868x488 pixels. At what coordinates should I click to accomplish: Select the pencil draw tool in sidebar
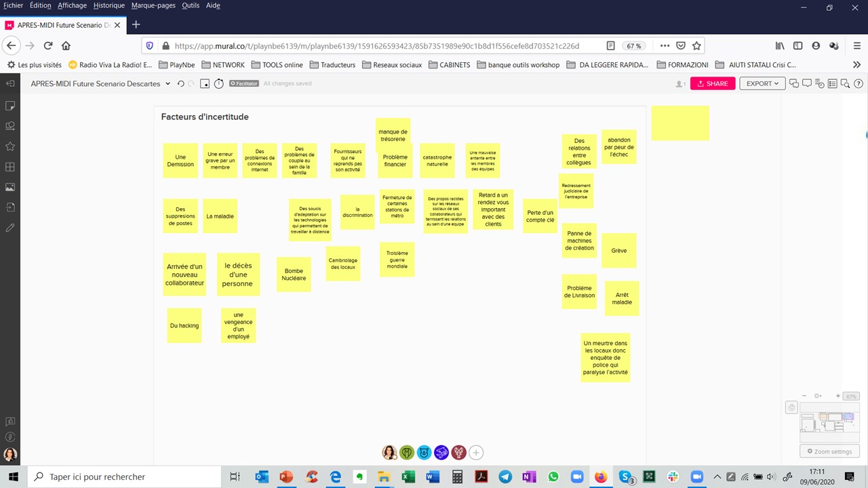10,228
